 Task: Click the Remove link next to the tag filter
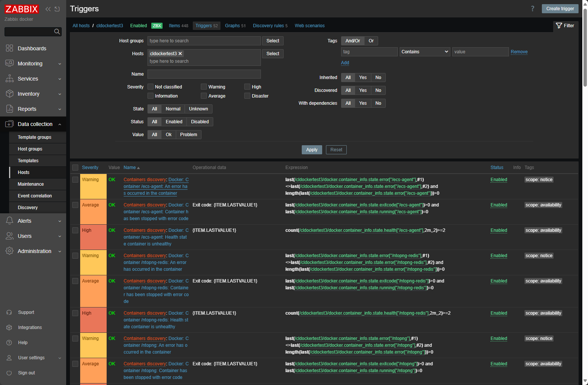point(519,51)
